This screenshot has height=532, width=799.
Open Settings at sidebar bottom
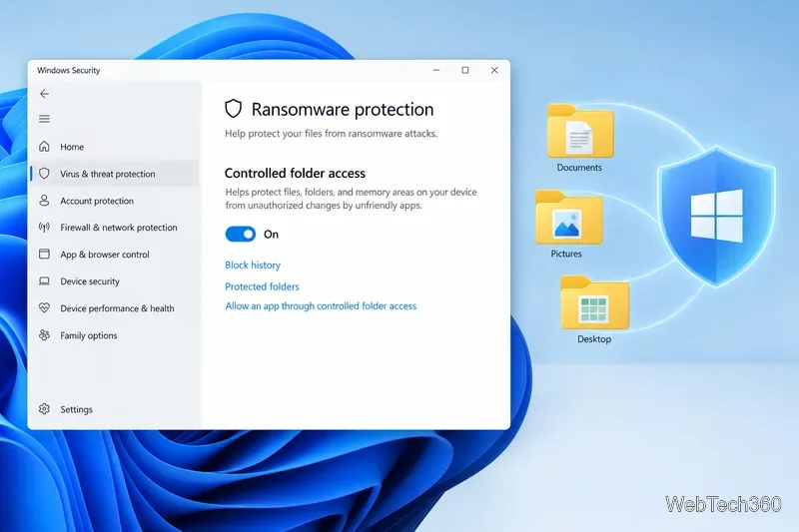coord(115,409)
